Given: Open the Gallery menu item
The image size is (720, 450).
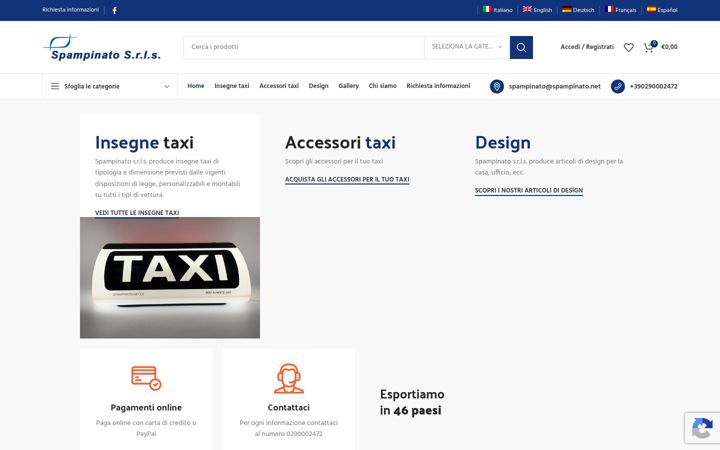Looking at the screenshot, I should 349,86.
